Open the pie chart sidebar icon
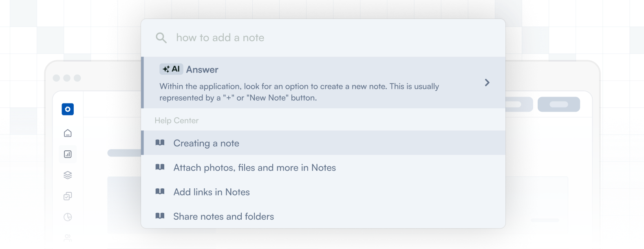Screen dimensions: 644x249 (68, 217)
